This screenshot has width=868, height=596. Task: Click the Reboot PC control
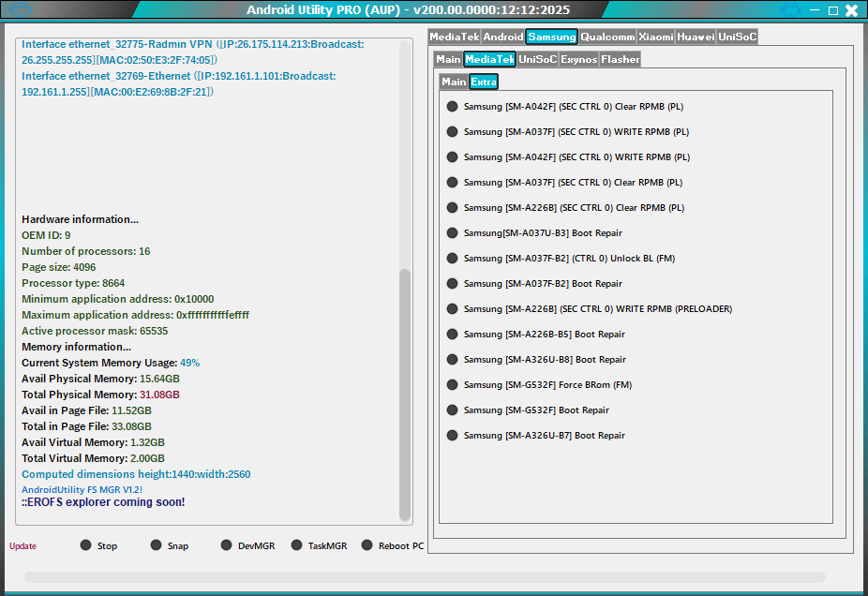(392, 544)
